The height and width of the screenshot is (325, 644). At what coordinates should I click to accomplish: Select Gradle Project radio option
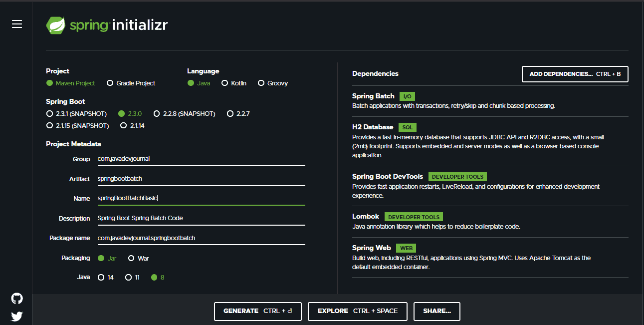(131, 83)
